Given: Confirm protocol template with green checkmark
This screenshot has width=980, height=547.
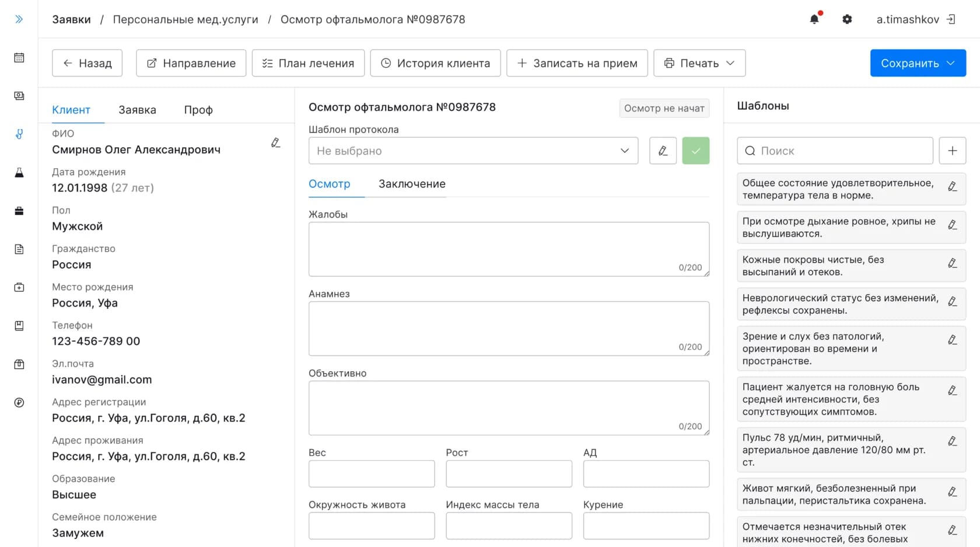Looking at the screenshot, I should click(x=695, y=151).
